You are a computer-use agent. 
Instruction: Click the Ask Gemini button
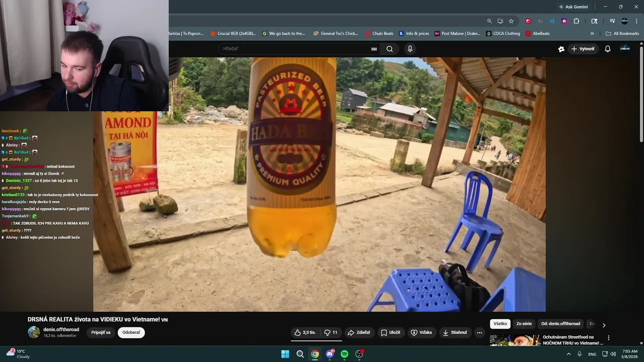pyautogui.click(x=573, y=7)
